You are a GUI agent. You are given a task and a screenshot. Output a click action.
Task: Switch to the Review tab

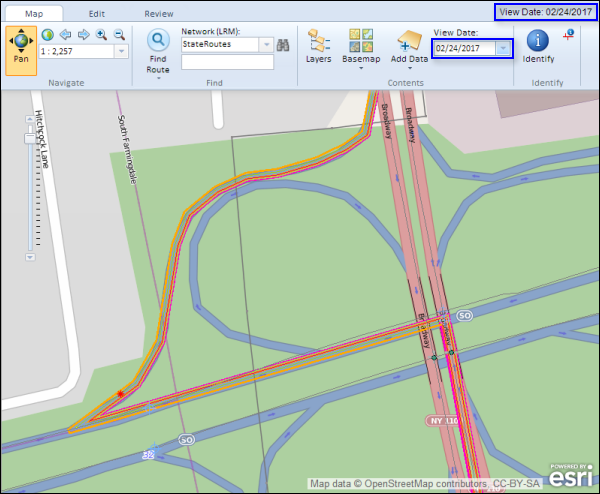pyautogui.click(x=158, y=14)
